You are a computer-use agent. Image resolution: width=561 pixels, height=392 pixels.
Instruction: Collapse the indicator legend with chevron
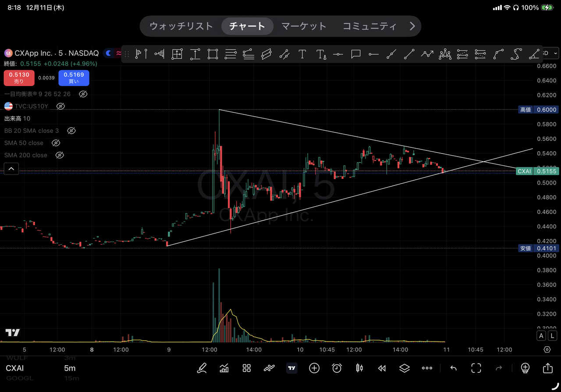pos(11,168)
